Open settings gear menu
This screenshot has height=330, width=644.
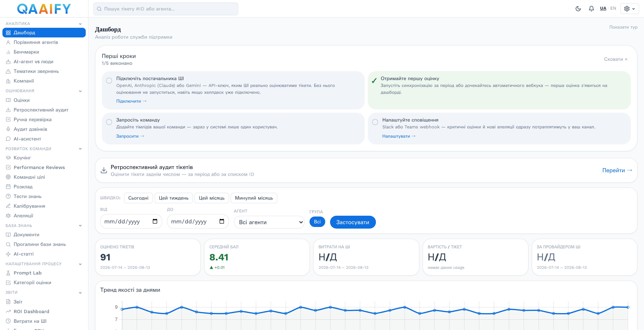(630, 9)
